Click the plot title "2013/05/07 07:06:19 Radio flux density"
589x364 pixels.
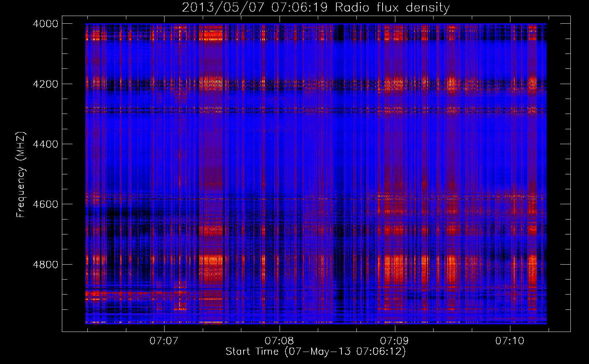click(316, 7)
